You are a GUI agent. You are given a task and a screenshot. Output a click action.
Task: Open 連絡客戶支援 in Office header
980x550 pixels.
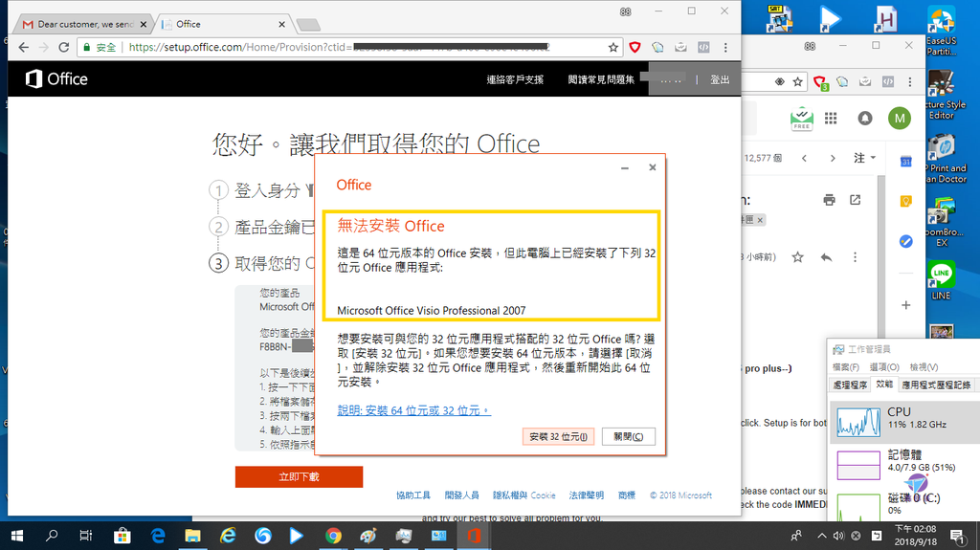click(515, 80)
